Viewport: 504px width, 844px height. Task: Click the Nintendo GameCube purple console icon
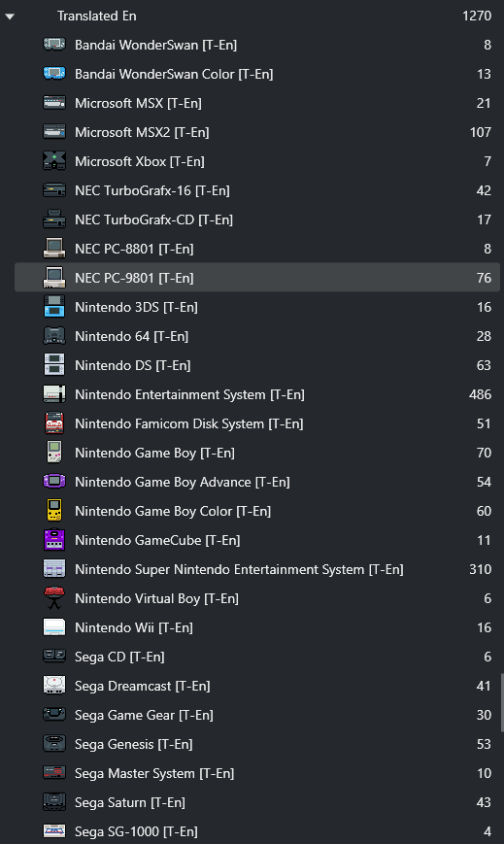53,539
